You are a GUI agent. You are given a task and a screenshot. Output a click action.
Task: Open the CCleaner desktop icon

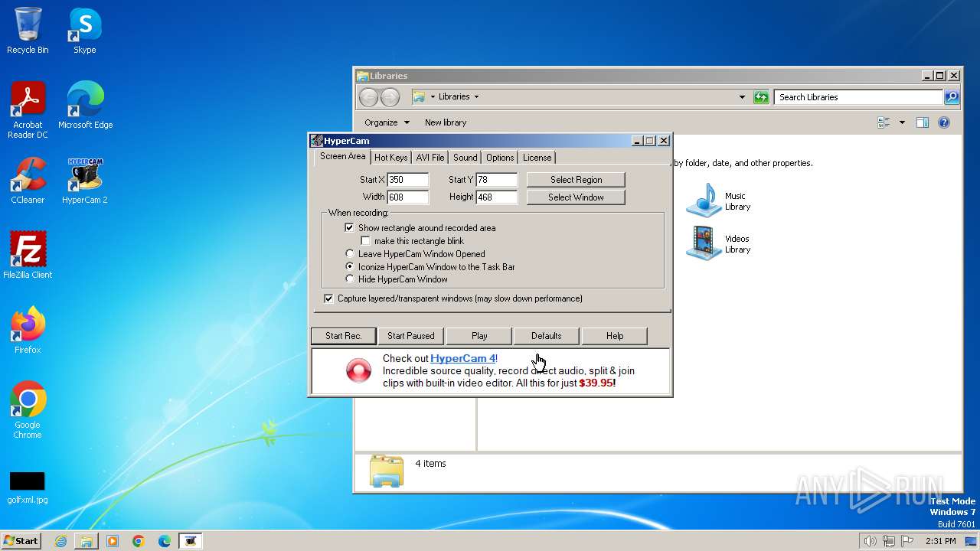(x=28, y=181)
